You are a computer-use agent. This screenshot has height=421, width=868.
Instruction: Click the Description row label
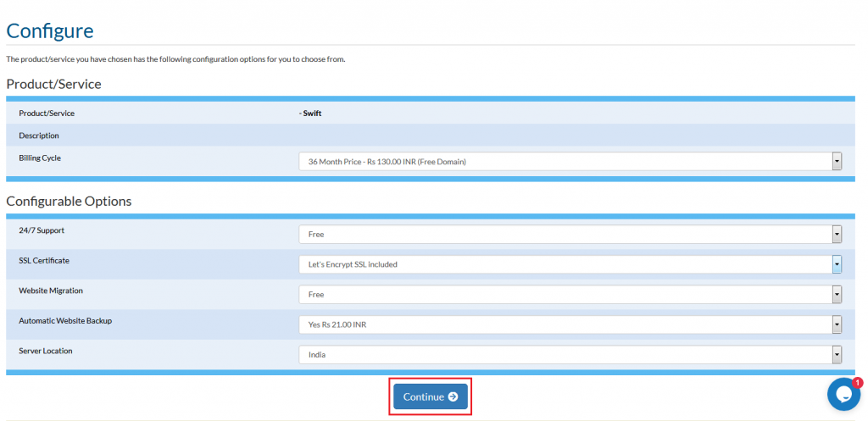pyautogui.click(x=39, y=136)
